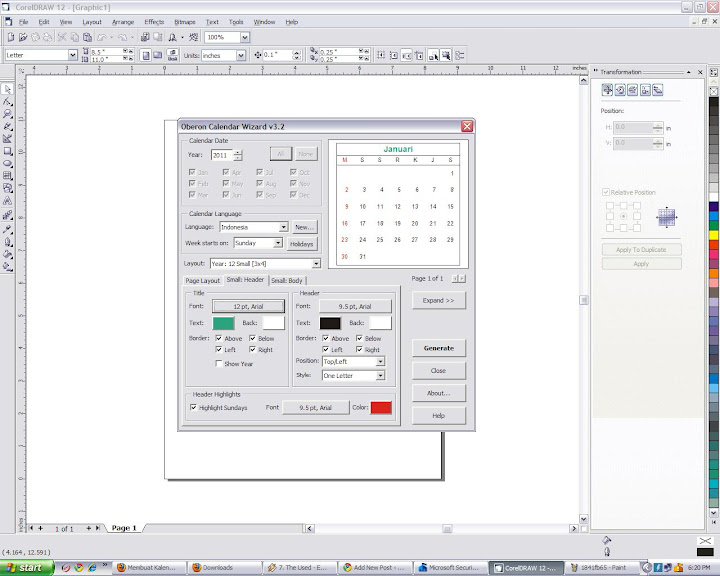Select the Graph Paper tool in toolbox

(7, 176)
